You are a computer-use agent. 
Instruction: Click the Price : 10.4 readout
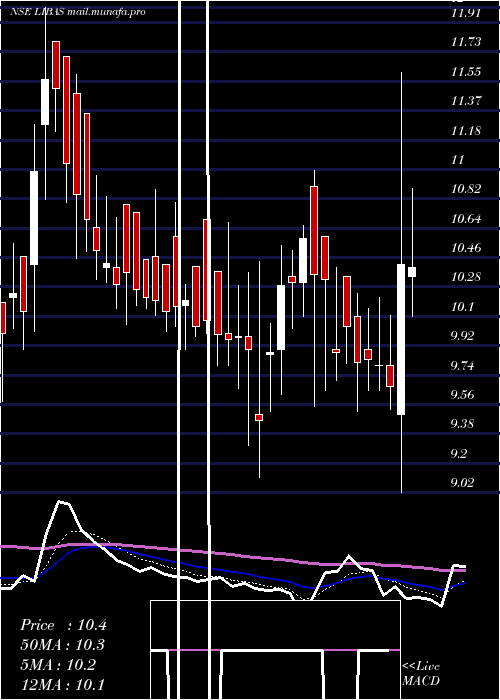63,625
